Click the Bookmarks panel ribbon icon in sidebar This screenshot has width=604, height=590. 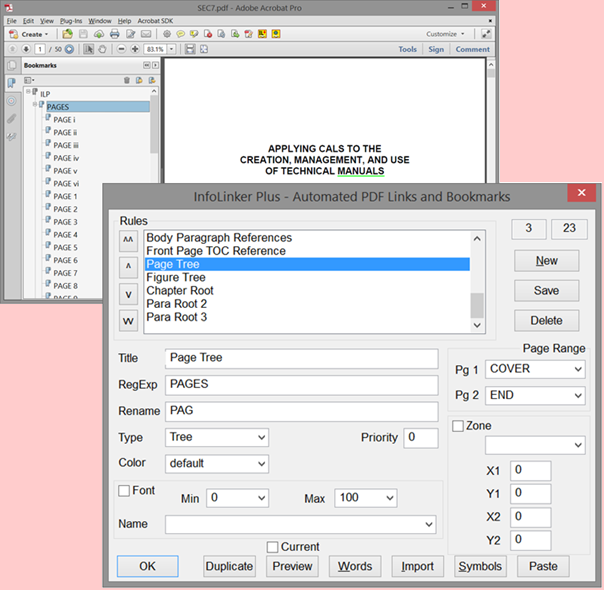(12, 82)
